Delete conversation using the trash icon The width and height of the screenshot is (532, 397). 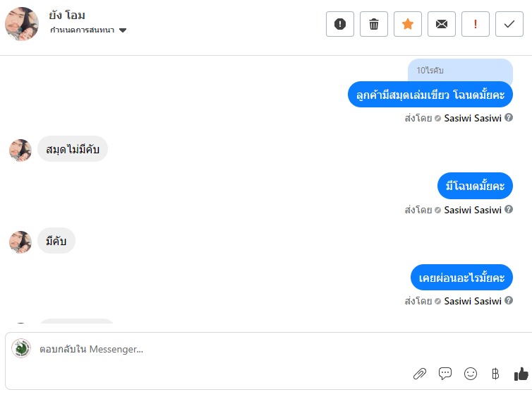[374, 24]
